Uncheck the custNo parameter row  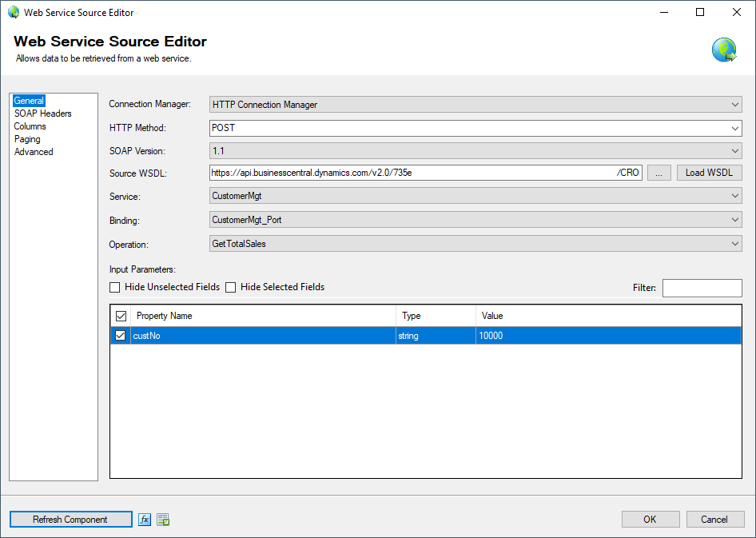click(x=120, y=335)
